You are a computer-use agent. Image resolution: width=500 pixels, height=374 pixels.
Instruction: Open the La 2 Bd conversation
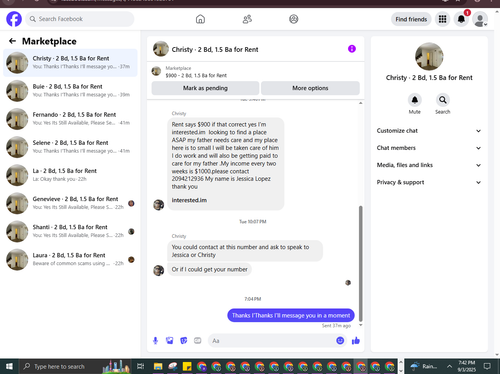[70, 175]
